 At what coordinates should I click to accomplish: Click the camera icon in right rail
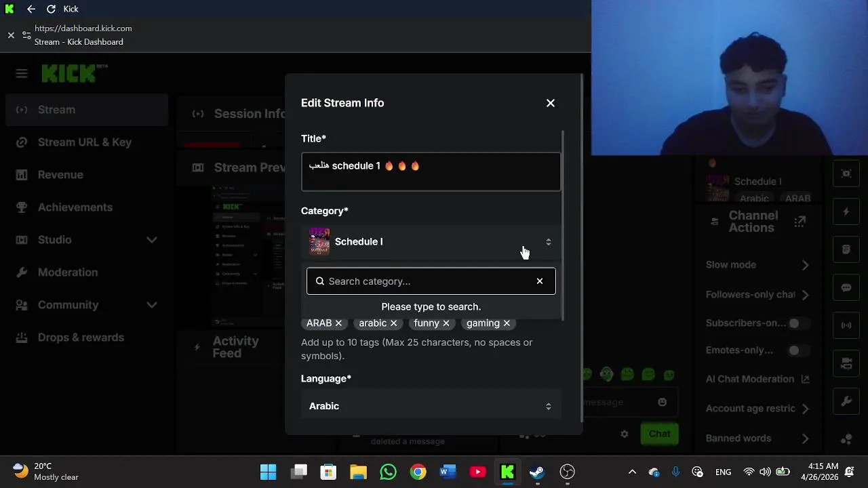point(846,364)
